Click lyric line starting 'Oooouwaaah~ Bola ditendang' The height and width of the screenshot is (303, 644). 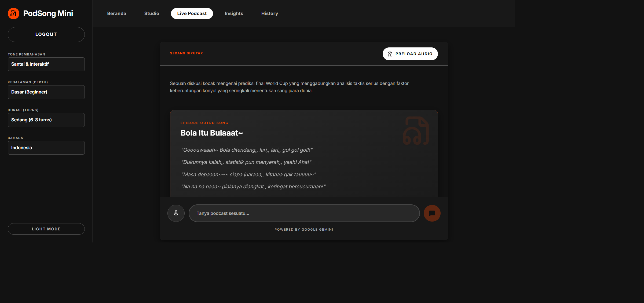click(x=247, y=150)
